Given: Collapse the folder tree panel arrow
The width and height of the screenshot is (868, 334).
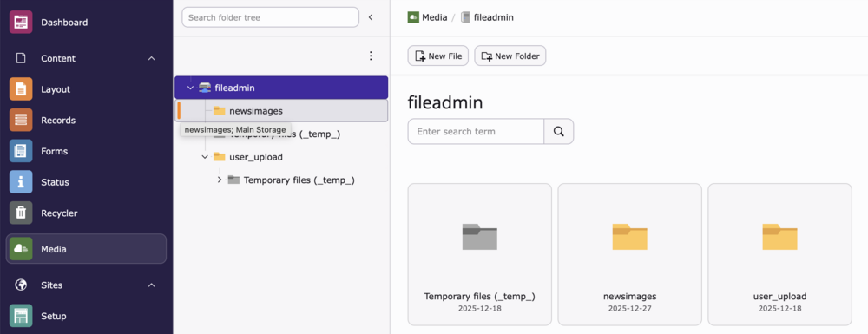Looking at the screenshot, I should click(371, 17).
